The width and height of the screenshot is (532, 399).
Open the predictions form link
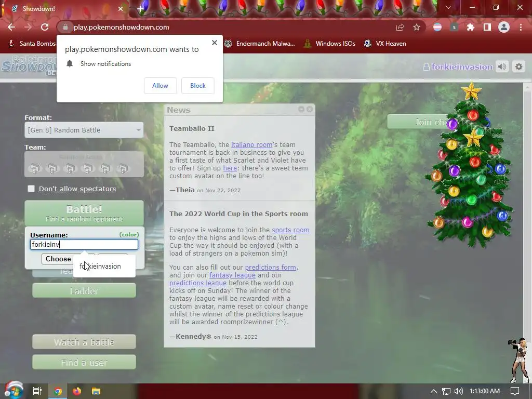[270, 268]
